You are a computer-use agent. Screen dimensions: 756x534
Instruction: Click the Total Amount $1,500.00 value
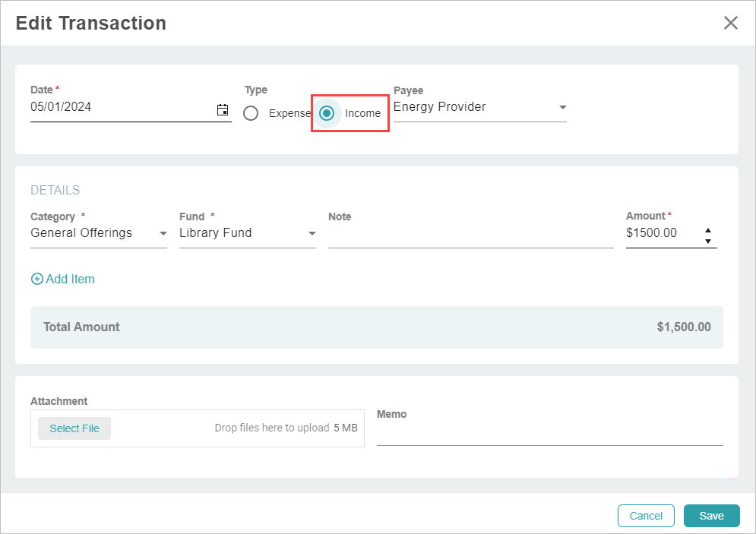[x=684, y=327]
